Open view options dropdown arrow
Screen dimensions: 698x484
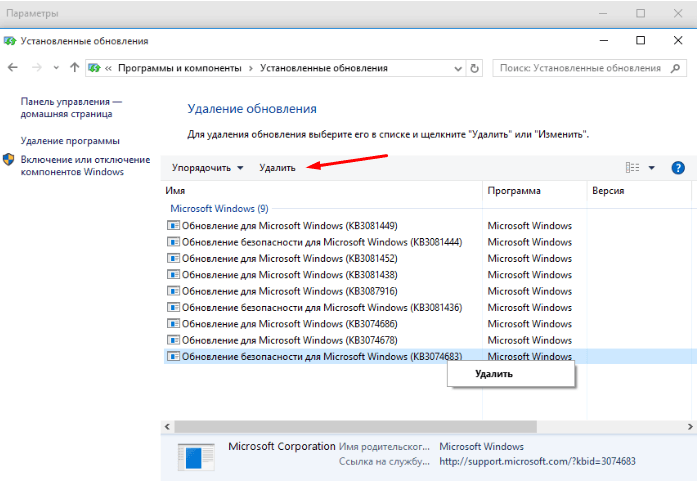[x=652, y=168]
